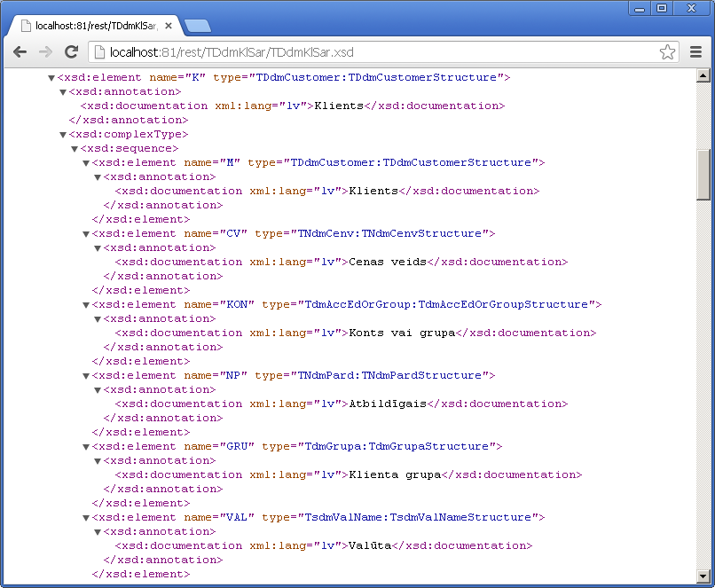This screenshot has width=715, height=588.
Task: Click the forward navigation arrow
Action: [45, 52]
